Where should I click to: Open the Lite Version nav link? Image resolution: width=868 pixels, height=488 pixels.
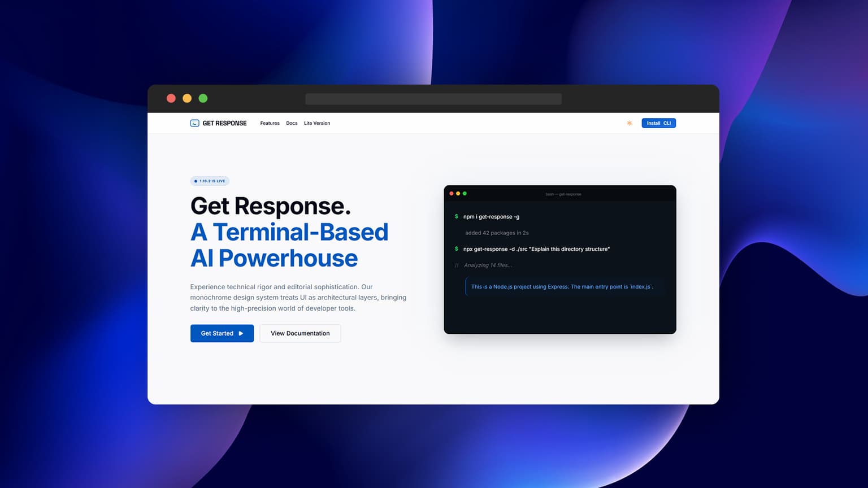pyautogui.click(x=317, y=123)
